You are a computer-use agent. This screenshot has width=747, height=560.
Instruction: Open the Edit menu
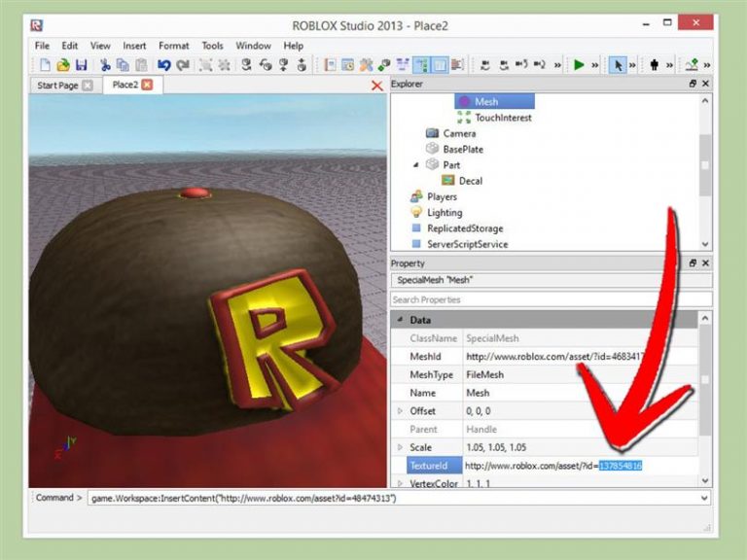(70, 46)
